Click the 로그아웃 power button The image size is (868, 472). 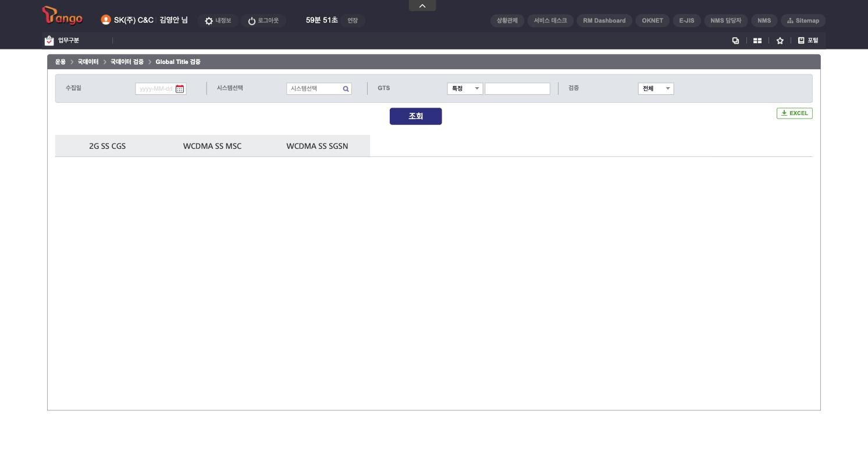click(263, 20)
